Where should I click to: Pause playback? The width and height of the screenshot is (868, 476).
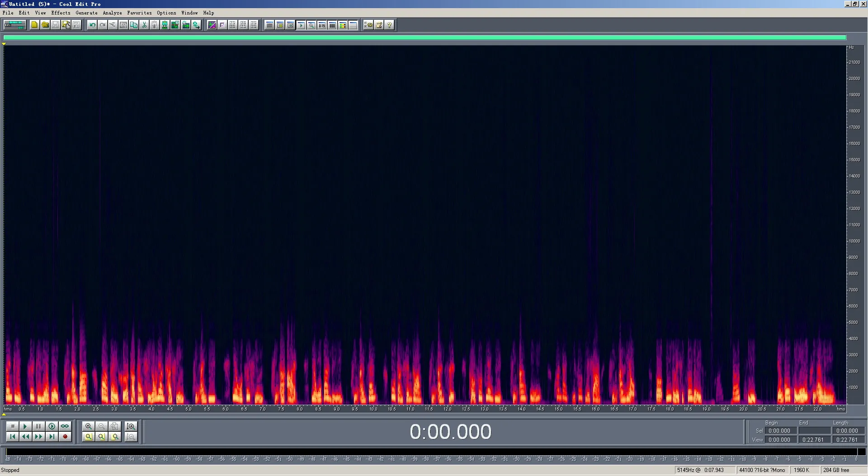click(38, 426)
